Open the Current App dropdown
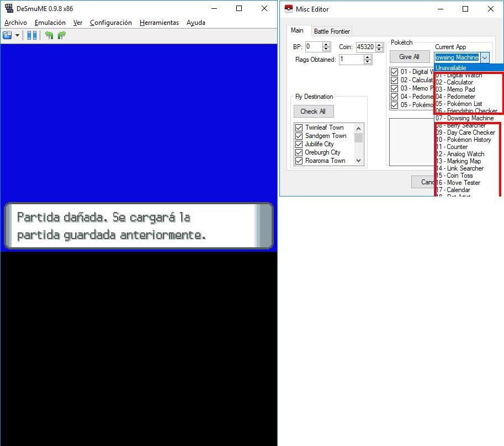Image resolution: width=504 pixels, height=446 pixels. click(x=484, y=57)
